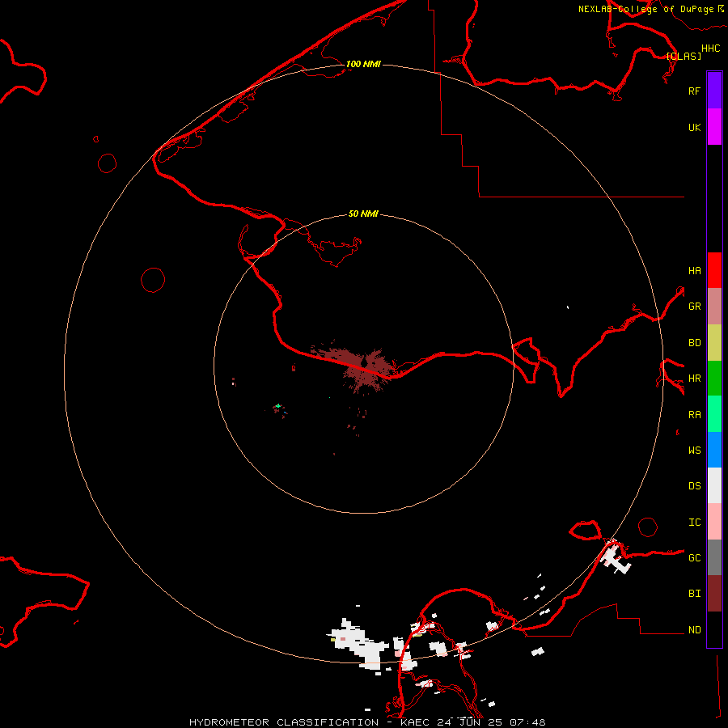The width and height of the screenshot is (728, 728).
Task: Click the '100 NMI' range ring label
Action: (363, 64)
